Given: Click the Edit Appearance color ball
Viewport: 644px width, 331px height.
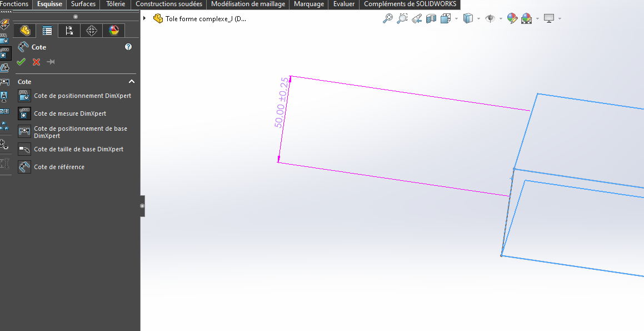Looking at the screenshot, I should coord(512,18).
